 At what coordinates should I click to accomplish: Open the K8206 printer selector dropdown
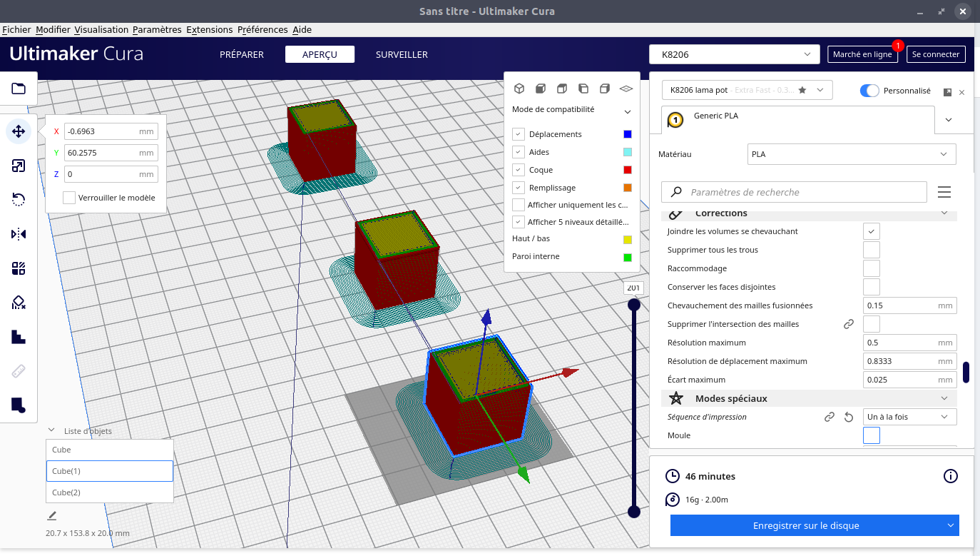pos(734,54)
